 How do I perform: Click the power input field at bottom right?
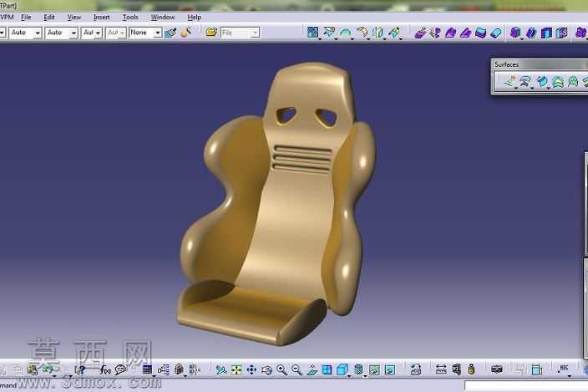point(526,386)
